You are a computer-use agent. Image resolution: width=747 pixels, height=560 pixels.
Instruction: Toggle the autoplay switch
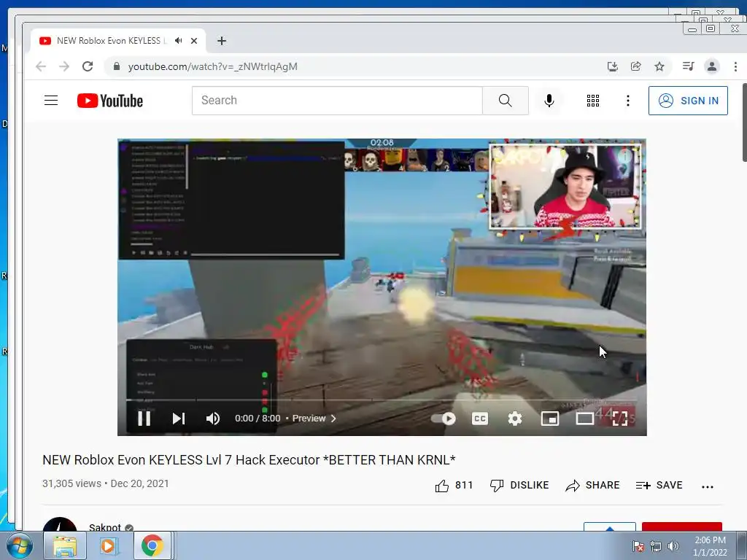pos(444,419)
